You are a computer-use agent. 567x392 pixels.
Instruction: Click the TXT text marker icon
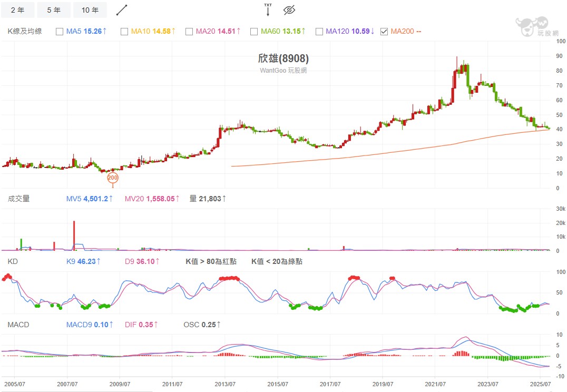pyautogui.click(x=268, y=9)
